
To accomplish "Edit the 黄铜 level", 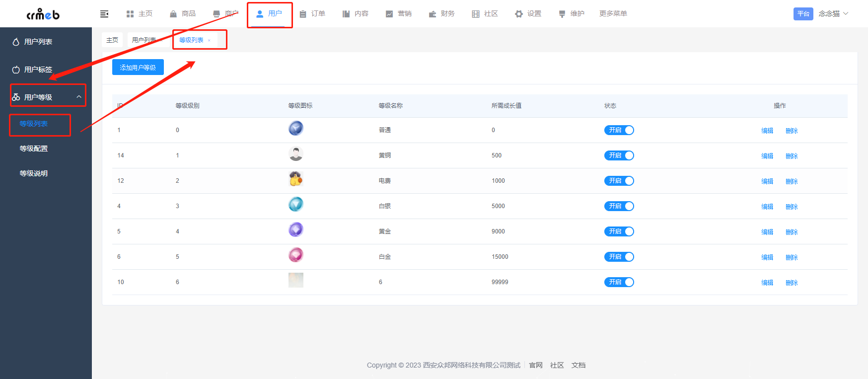I will coord(767,156).
